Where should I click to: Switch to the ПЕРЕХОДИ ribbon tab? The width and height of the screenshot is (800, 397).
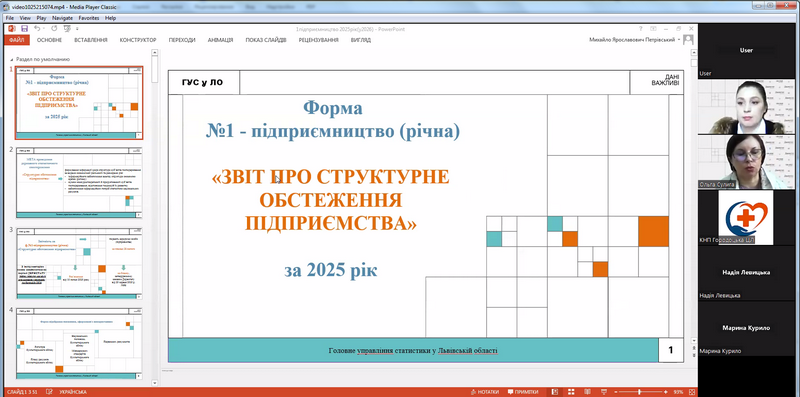[182, 40]
